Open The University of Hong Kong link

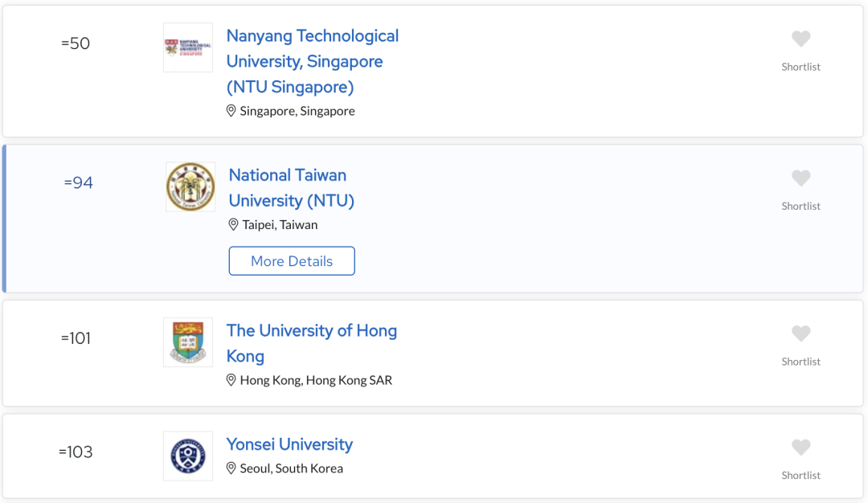[x=312, y=343]
